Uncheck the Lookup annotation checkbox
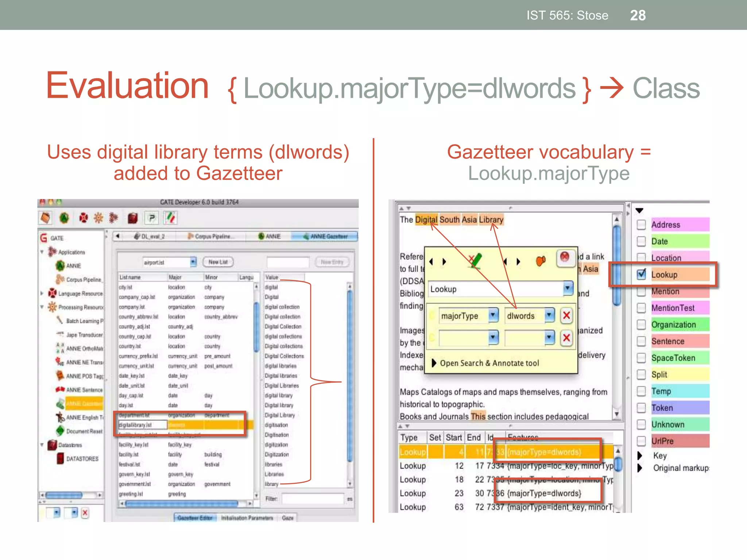747x560 pixels. click(x=641, y=275)
